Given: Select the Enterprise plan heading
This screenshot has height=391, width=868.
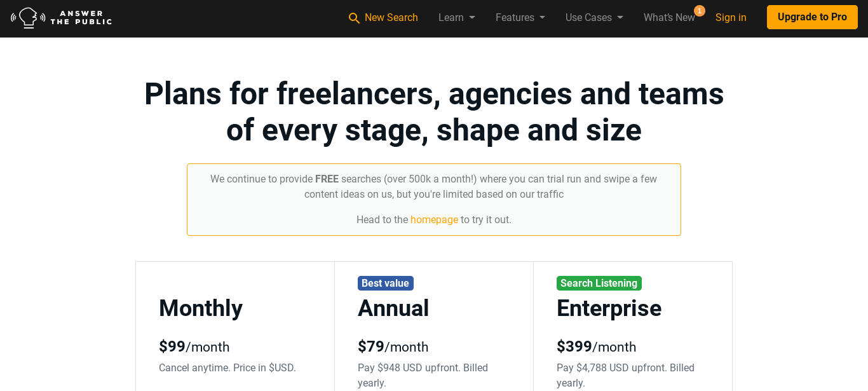Looking at the screenshot, I should (609, 308).
